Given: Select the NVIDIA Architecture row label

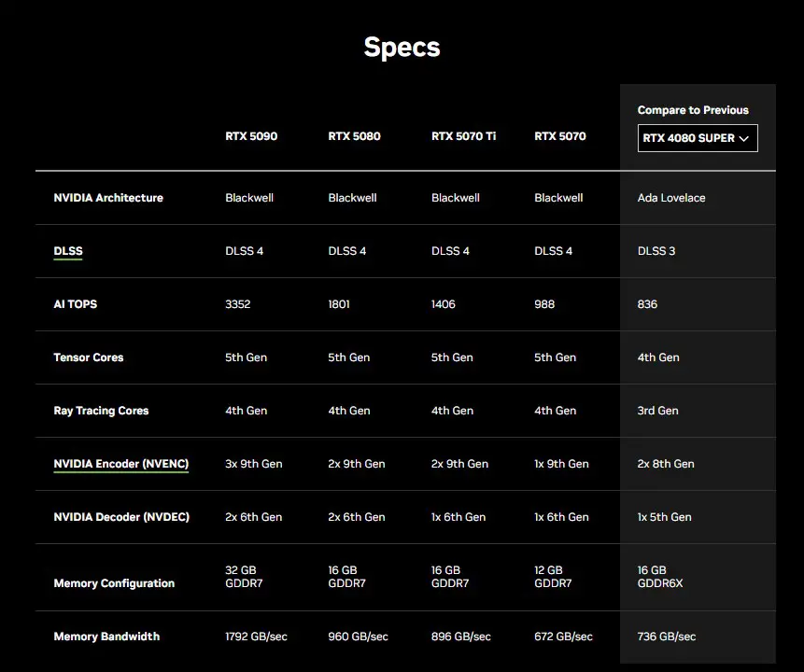Looking at the screenshot, I should [108, 198].
